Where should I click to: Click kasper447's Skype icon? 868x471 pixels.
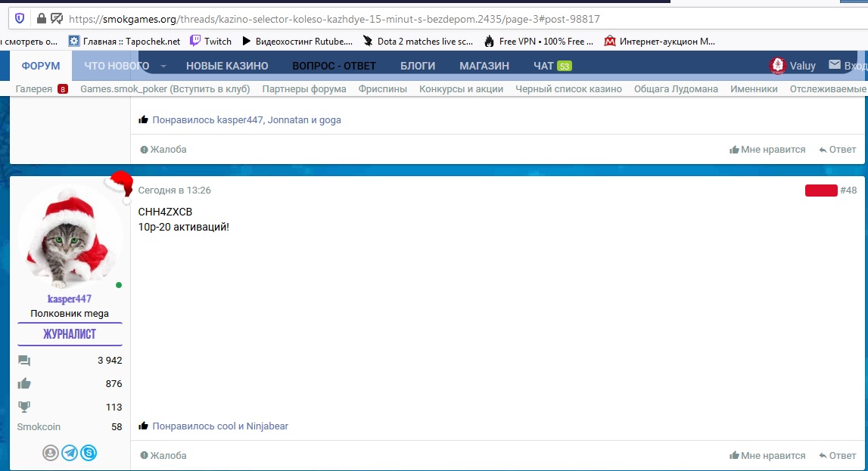[x=89, y=453]
